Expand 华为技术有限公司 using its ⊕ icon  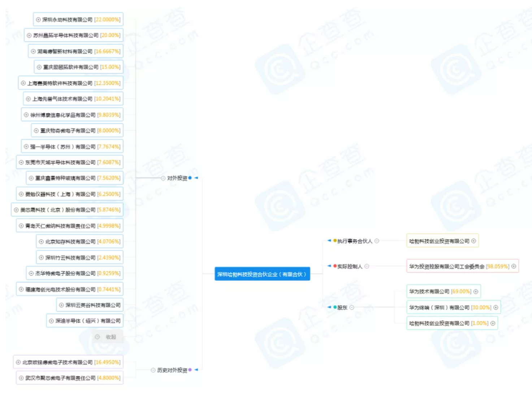[476, 292]
